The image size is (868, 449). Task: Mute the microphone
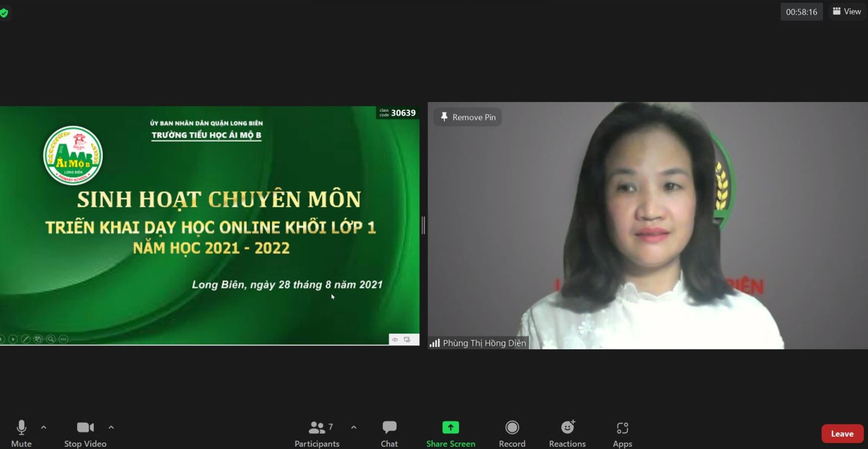click(21, 433)
